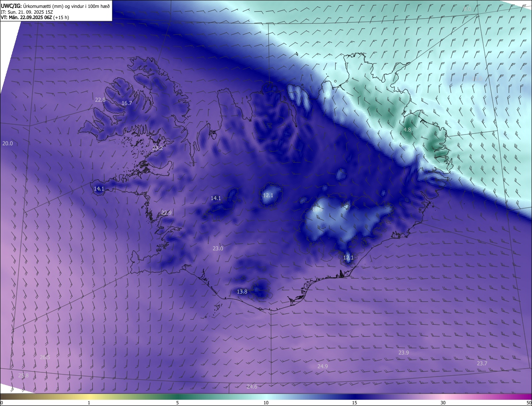Click the 23.9 value label
Screen dimensions: 532x406
404,353
